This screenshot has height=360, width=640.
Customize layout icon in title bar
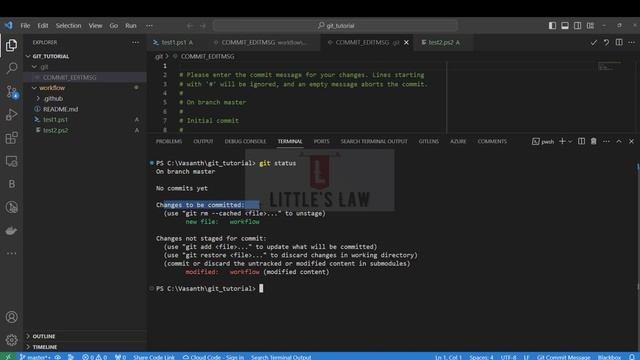click(590, 26)
